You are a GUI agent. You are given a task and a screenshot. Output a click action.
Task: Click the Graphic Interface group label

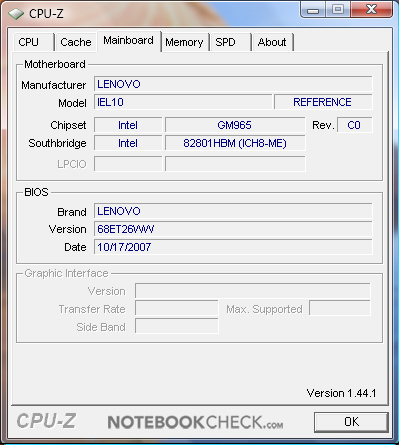tap(66, 273)
